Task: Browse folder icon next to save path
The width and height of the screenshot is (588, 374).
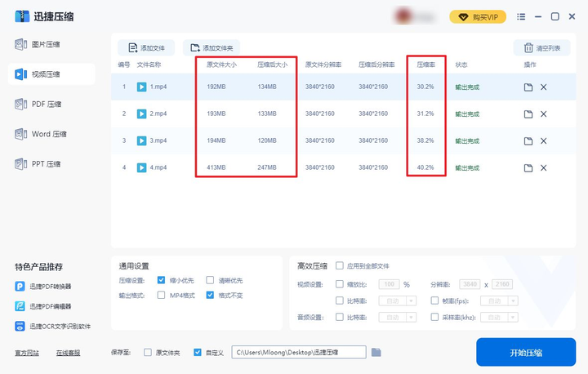Action: (376, 352)
